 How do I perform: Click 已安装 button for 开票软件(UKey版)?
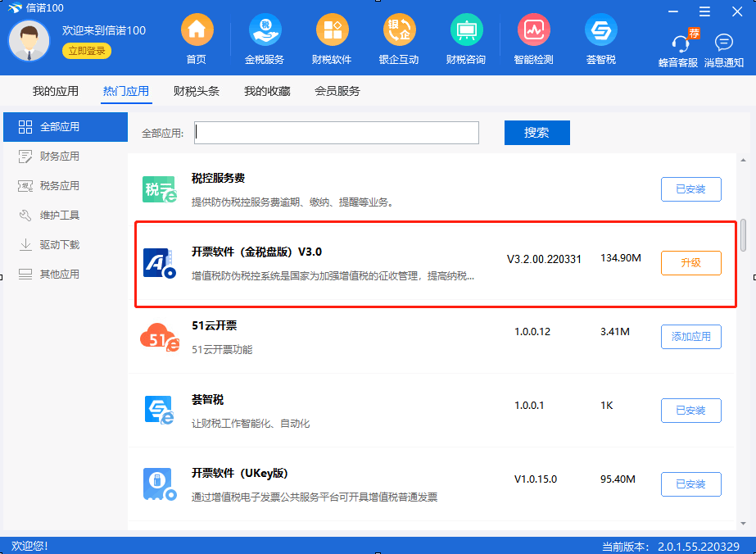[691, 484]
